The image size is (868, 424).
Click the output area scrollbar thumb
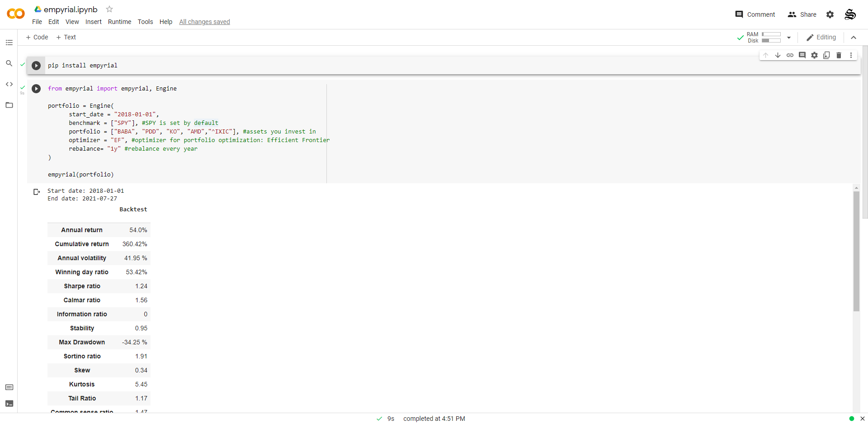coord(856,251)
